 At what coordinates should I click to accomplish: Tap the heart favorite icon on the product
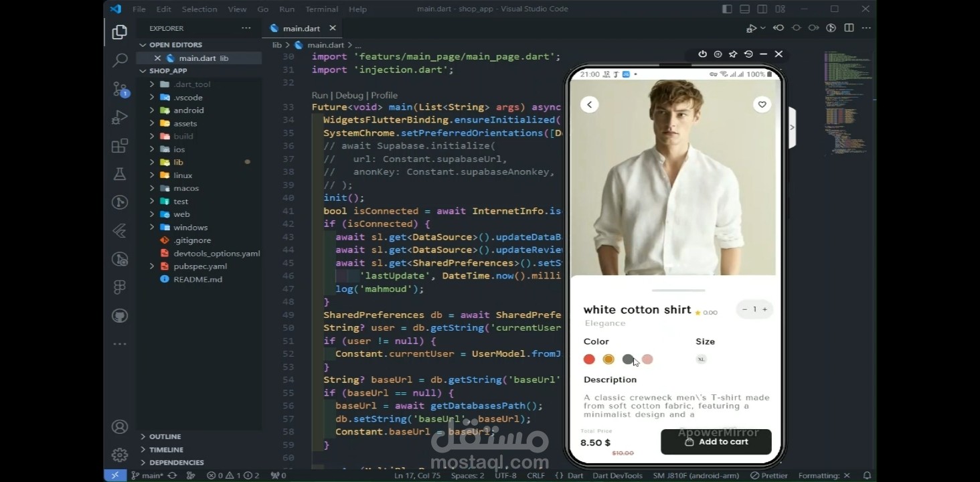[x=762, y=104]
